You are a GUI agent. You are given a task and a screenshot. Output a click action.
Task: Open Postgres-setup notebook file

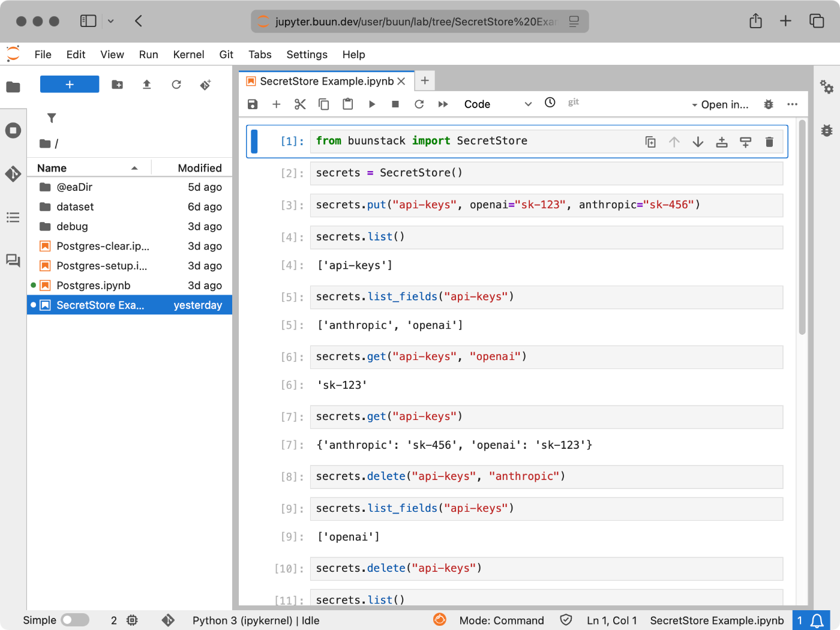pos(130,266)
